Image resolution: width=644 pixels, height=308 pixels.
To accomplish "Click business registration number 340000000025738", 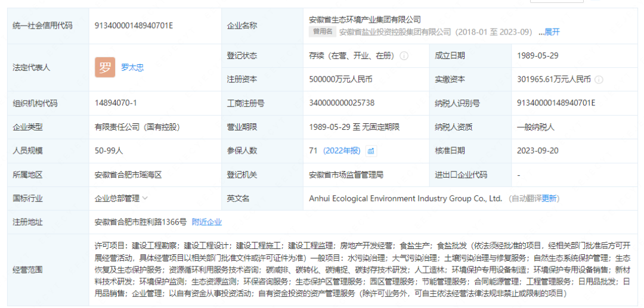I will pyautogui.click(x=342, y=103).
